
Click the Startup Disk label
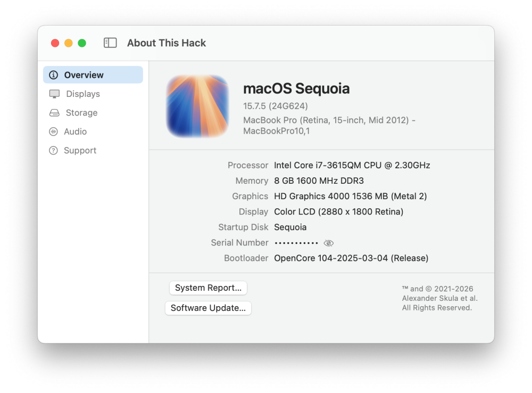(243, 227)
